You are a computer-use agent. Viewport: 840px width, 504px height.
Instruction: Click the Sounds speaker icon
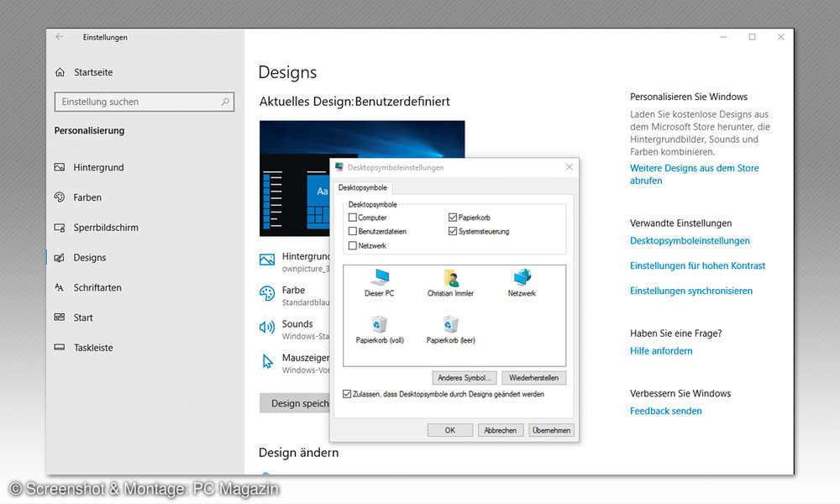[x=267, y=328]
